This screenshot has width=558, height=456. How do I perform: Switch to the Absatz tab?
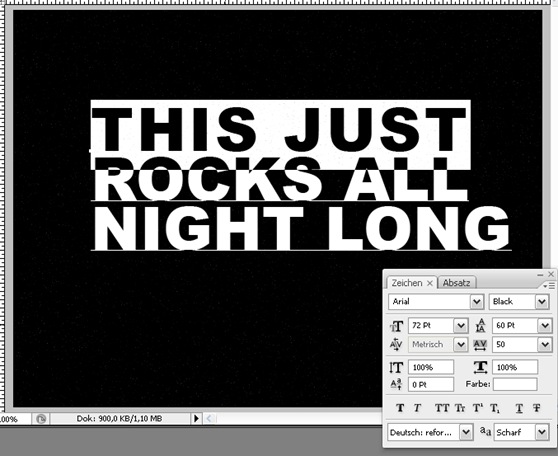pos(457,283)
